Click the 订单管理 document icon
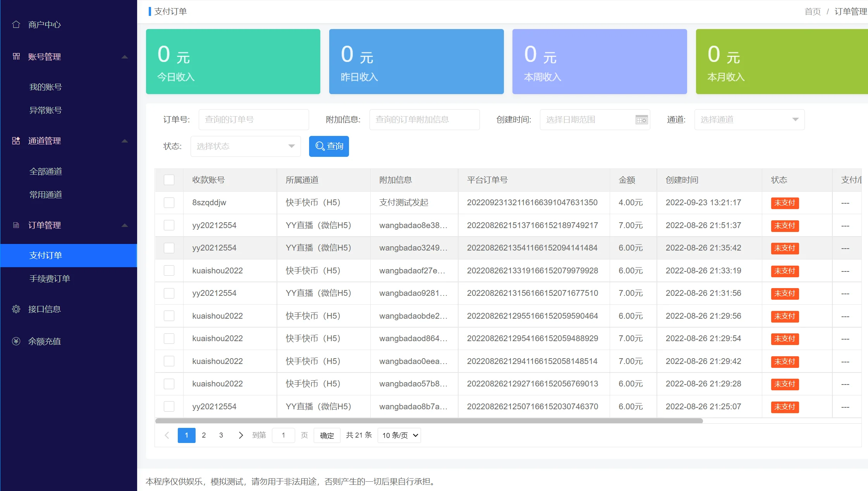This screenshot has width=868, height=491. [16, 225]
